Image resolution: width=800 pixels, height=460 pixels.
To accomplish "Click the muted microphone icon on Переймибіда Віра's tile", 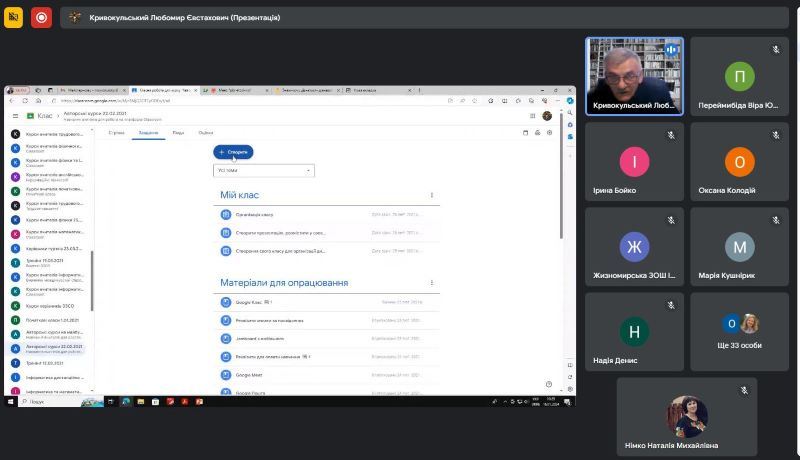I will tap(776, 49).
